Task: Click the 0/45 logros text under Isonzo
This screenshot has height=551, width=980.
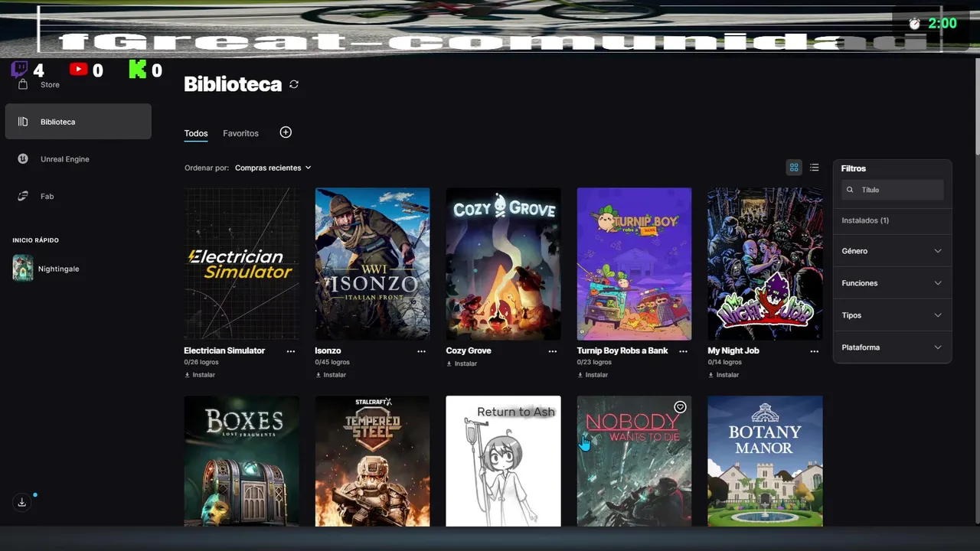Action: (x=332, y=362)
